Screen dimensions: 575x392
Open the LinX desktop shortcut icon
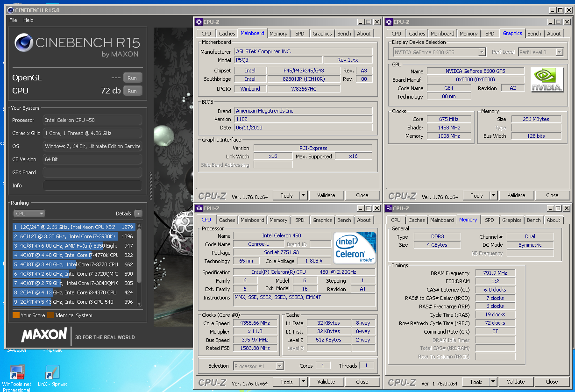pyautogui.click(x=52, y=377)
